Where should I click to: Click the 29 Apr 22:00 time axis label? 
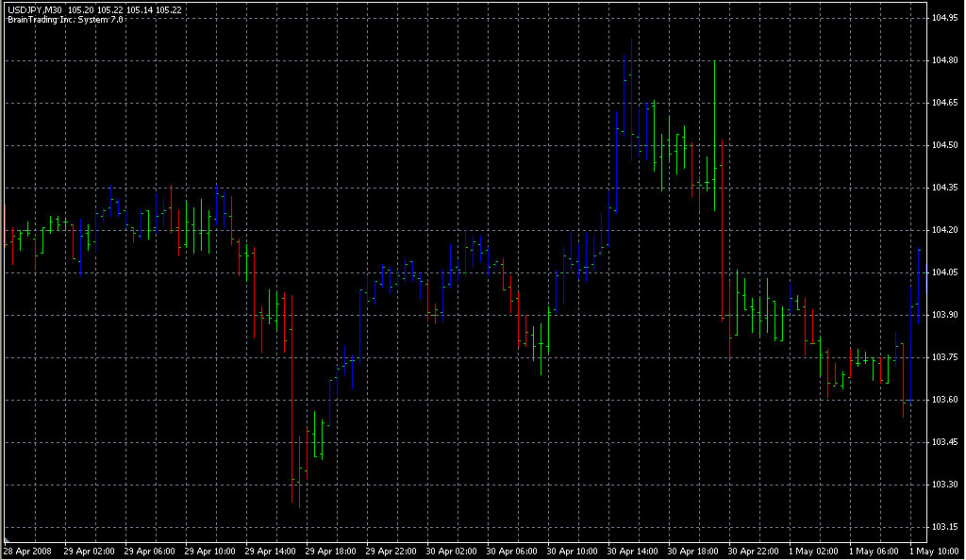click(x=391, y=551)
